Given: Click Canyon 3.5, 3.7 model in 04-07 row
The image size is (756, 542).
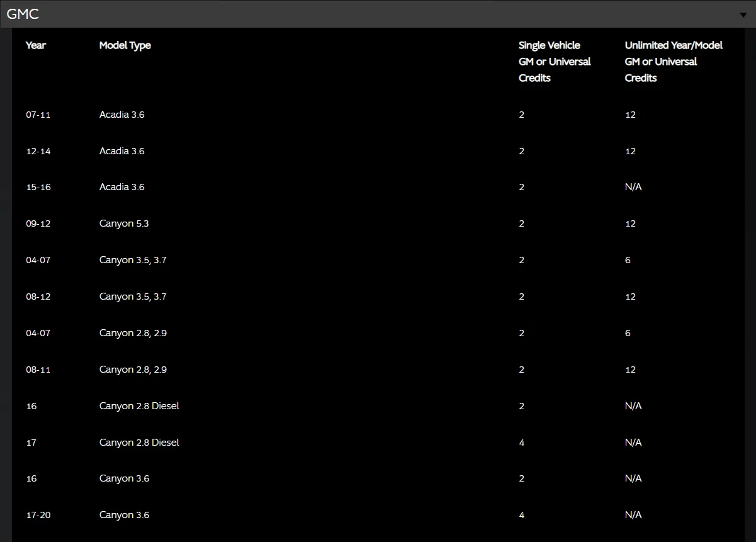Looking at the screenshot, I should pos(133,260).
